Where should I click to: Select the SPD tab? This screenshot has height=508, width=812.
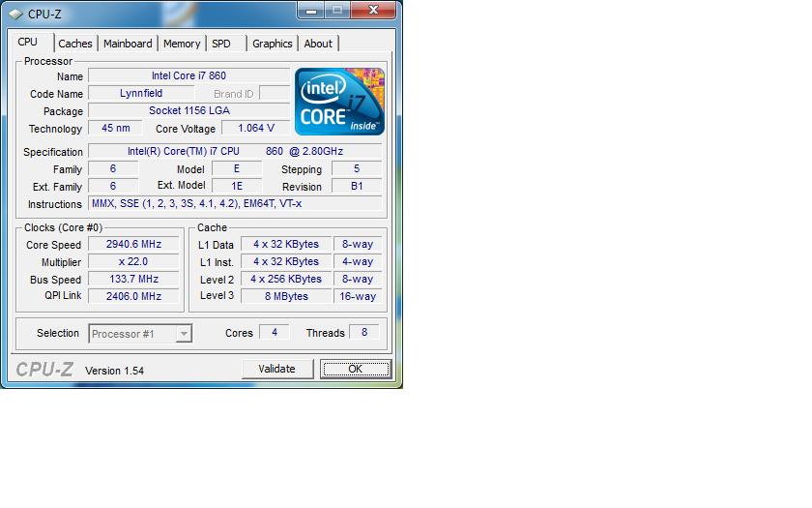point(221,44)
